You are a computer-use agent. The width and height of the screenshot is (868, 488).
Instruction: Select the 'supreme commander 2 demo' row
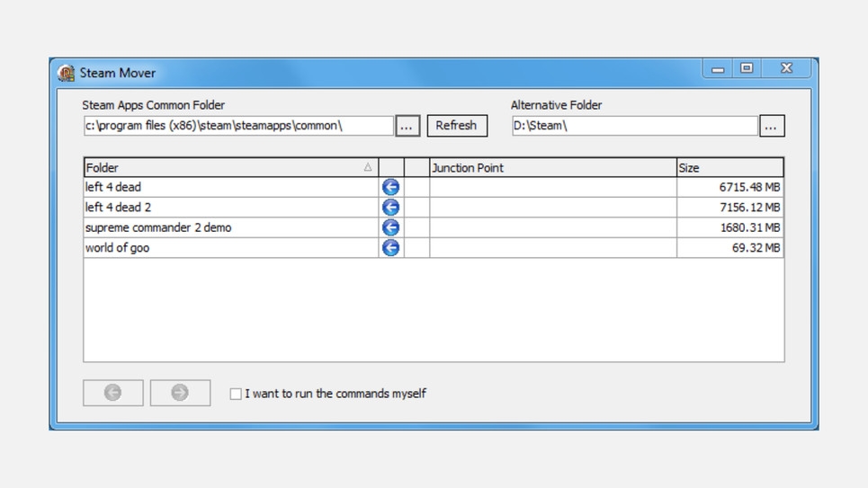click(434, 227)
